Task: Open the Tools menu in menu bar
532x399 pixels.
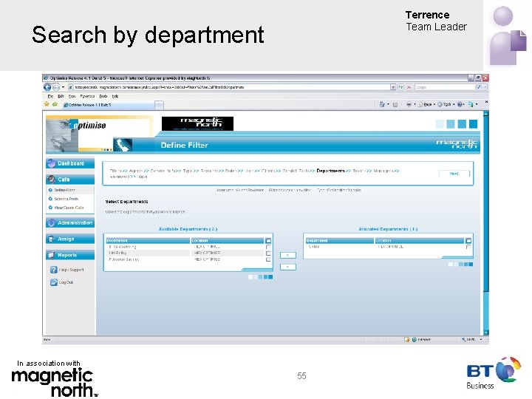Action: (103, 96)
